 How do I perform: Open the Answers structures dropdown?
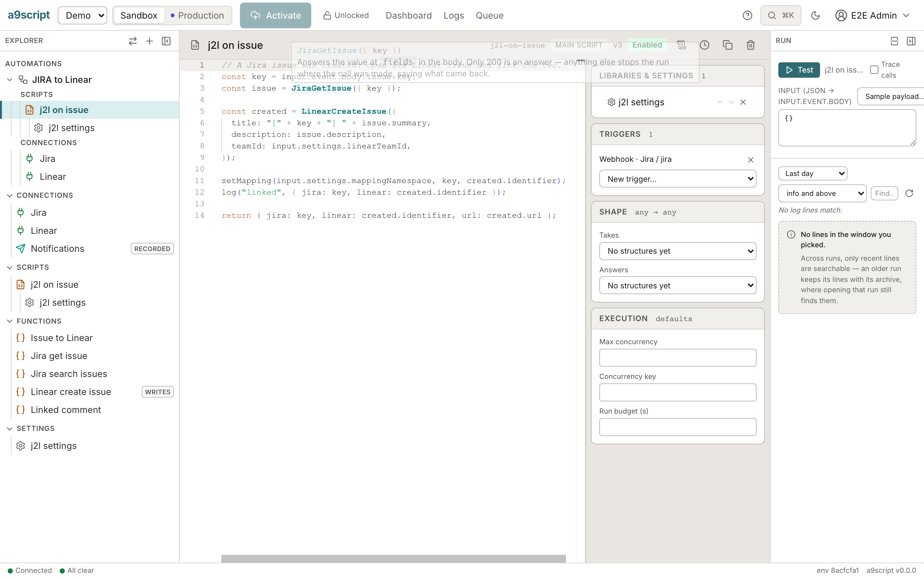coord(677,285)
